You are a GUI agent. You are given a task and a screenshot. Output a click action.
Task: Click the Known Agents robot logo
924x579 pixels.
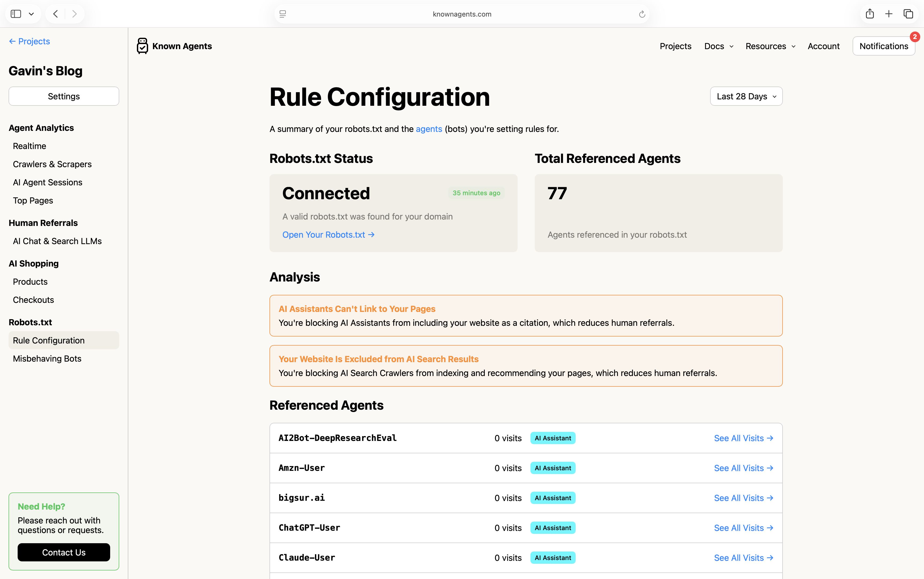point(142,46)
